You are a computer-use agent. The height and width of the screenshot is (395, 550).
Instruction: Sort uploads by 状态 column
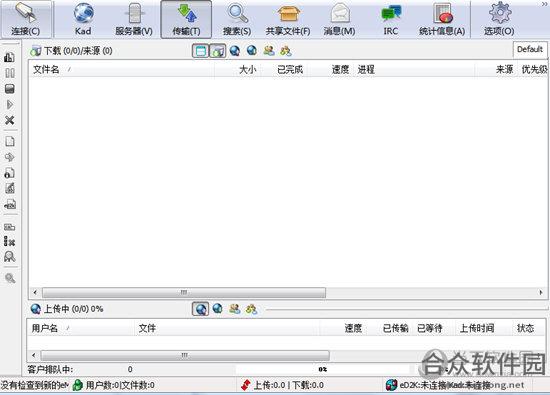(528, 328)
